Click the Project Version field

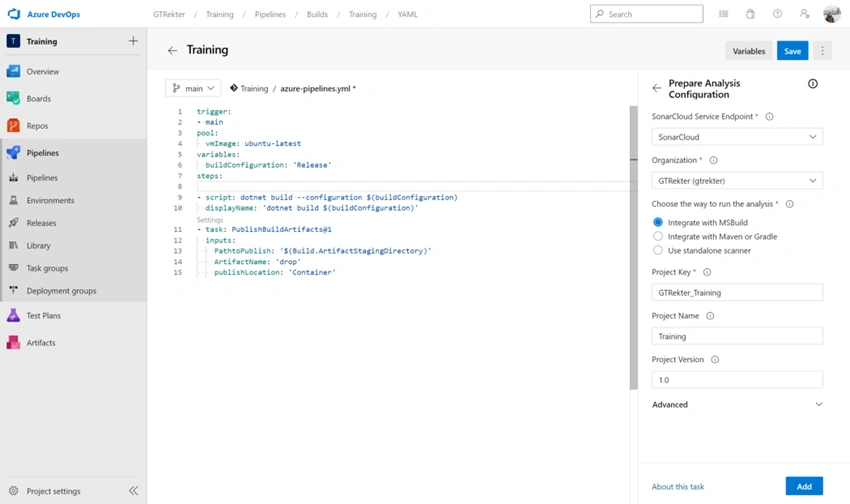[737, 380]
